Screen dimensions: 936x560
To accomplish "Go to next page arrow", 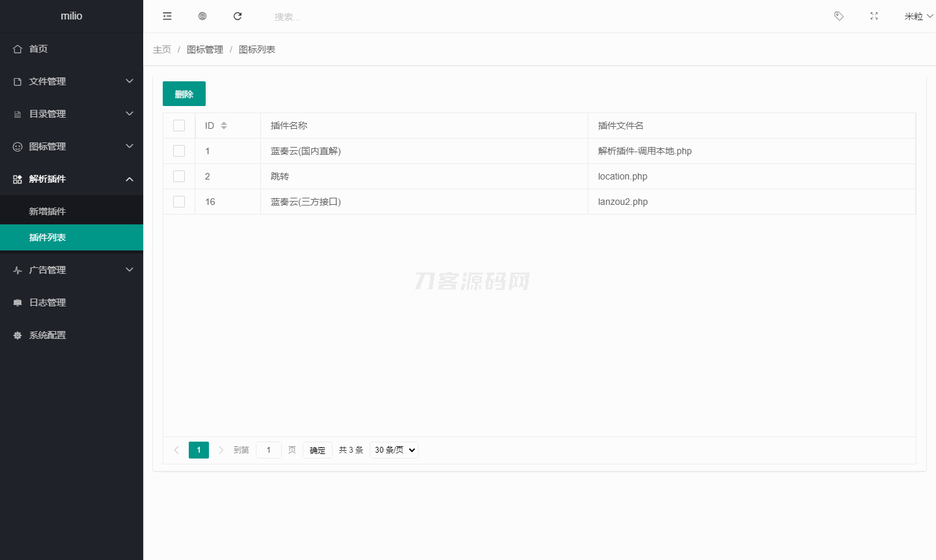I will (221, 450).
